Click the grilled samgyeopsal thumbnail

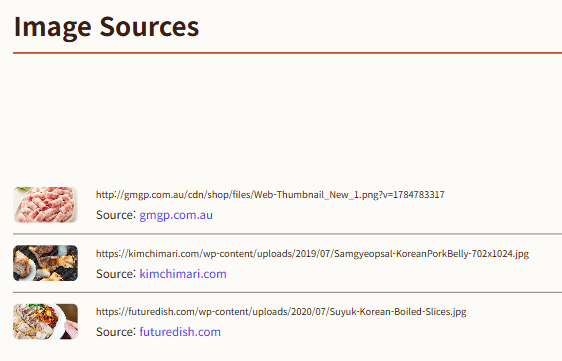point(46,263)
